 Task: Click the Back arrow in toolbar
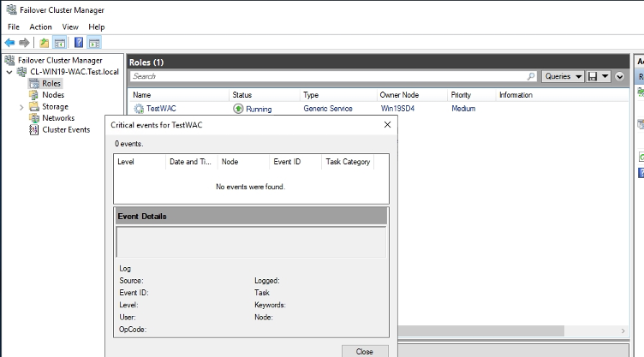pyautogui.click(x=10, y=43)
